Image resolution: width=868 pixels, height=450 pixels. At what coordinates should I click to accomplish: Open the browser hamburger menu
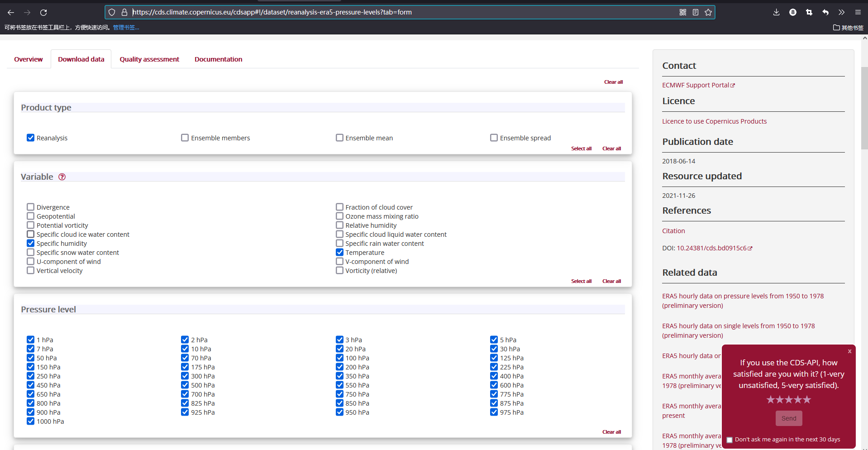click(x=858, y=12)
